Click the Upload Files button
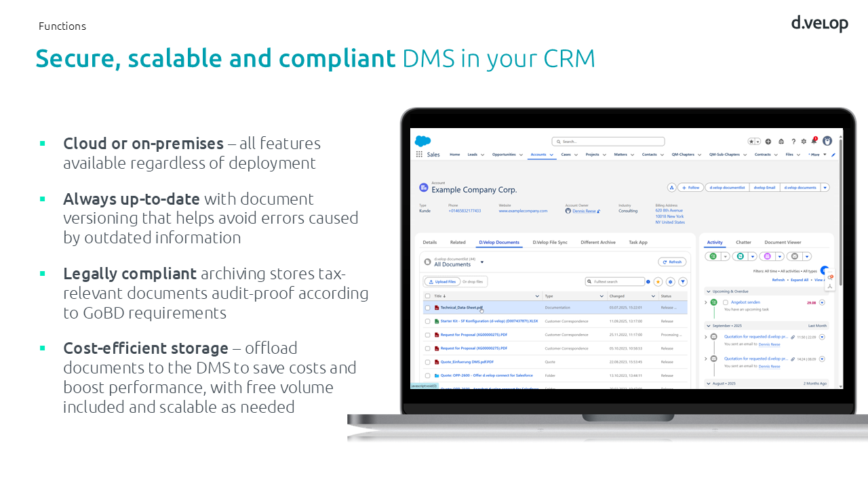 (442, 282)
